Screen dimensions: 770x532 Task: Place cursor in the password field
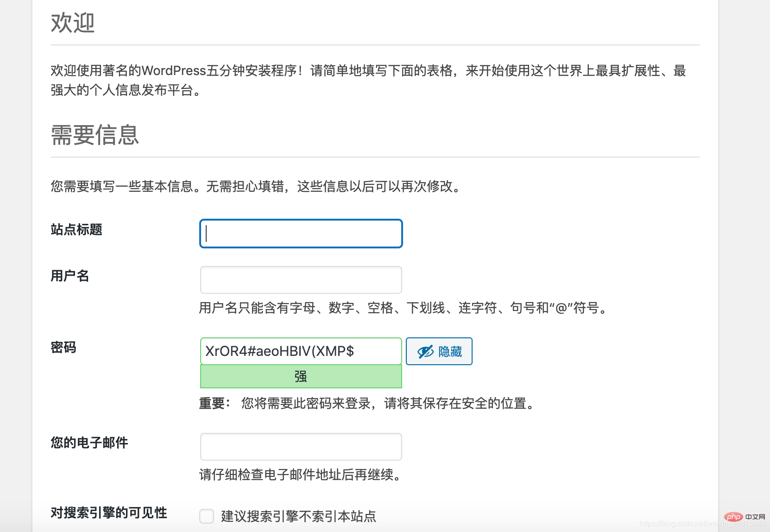click(300, 351)
